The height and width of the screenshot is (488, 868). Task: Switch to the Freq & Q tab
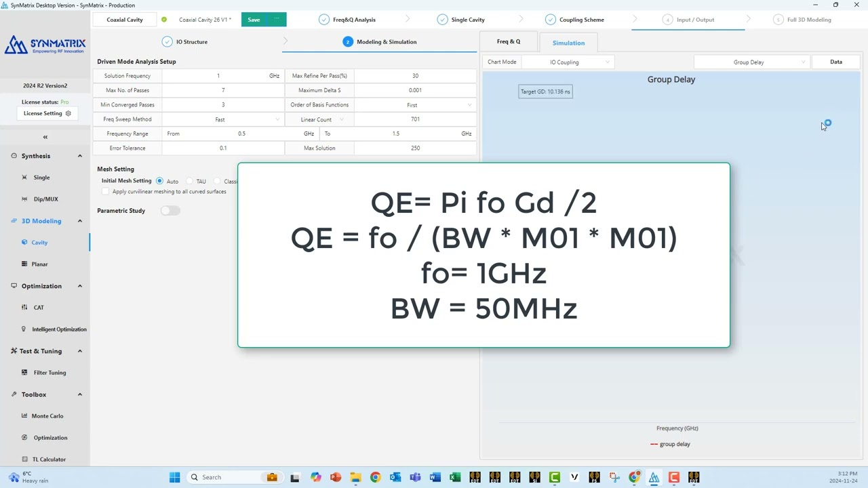(509, 41)
